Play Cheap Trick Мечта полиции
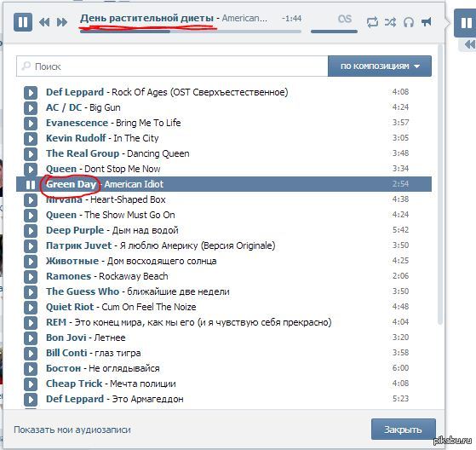 pos(31,384)
